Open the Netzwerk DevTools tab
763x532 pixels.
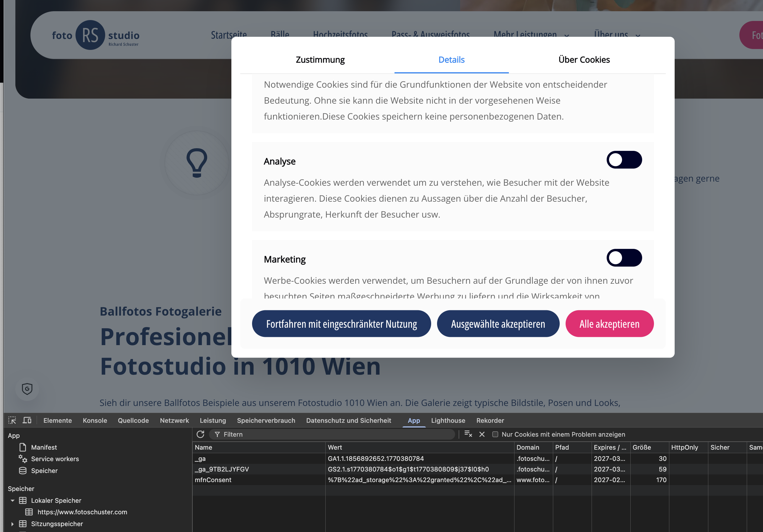[x=174, y=420]
